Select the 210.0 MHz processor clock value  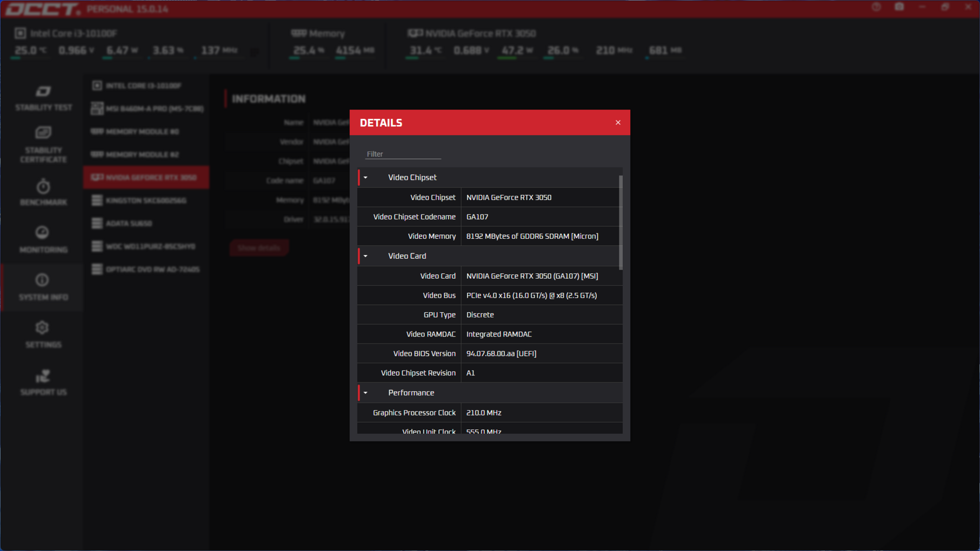(484, 413)
